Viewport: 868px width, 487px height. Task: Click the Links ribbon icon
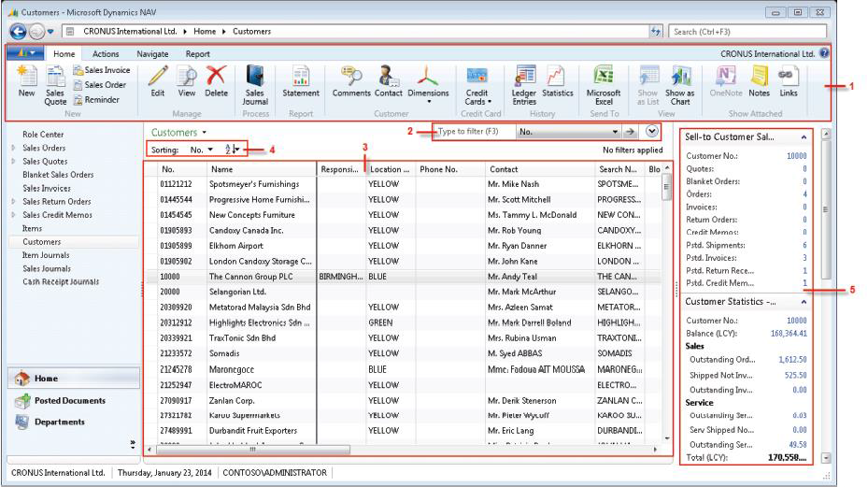789,81
